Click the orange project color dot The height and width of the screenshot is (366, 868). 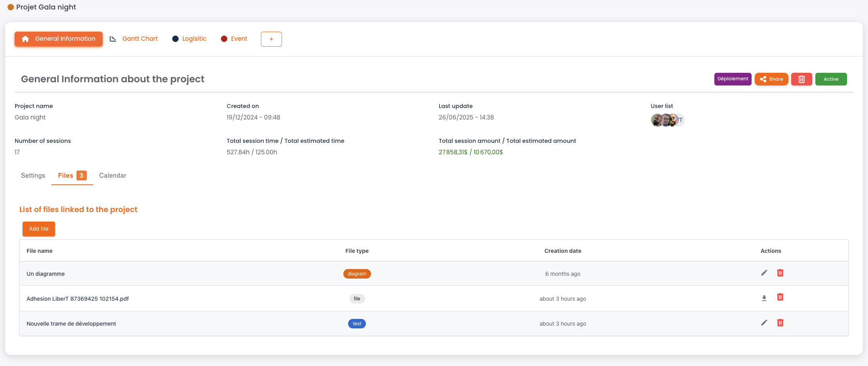[x=11, y=7]
